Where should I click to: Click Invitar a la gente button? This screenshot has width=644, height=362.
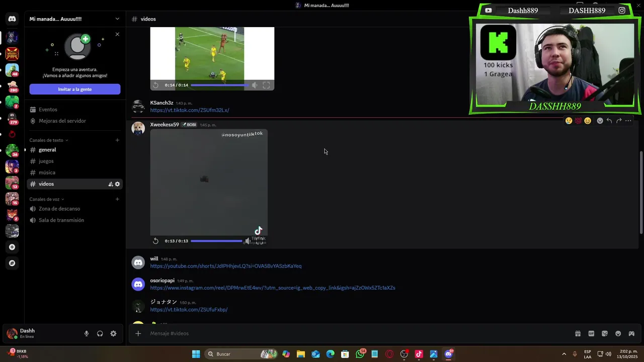(x=74, y=89)
